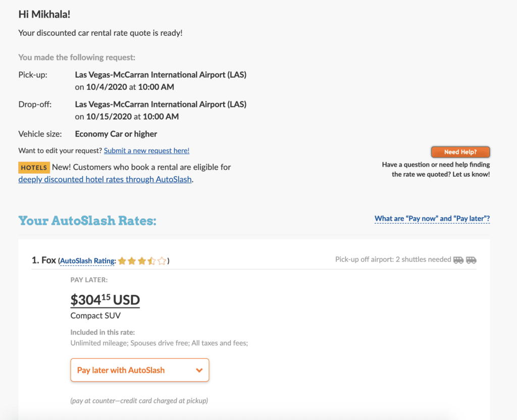Click the first filled rating star
Image resolution: width=517 pixels, height=420 pixels.
tap(122, 261)
